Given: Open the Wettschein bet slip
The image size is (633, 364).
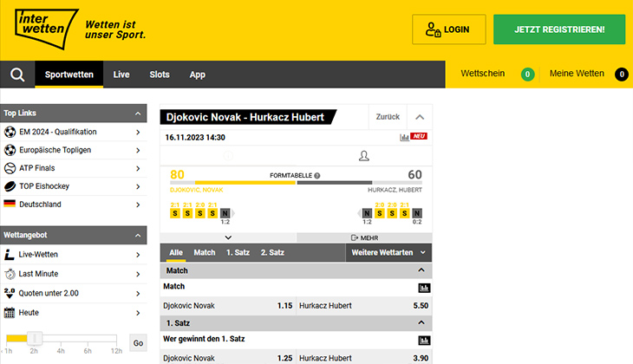Looking at the screenshot, I should coord(483,74).
